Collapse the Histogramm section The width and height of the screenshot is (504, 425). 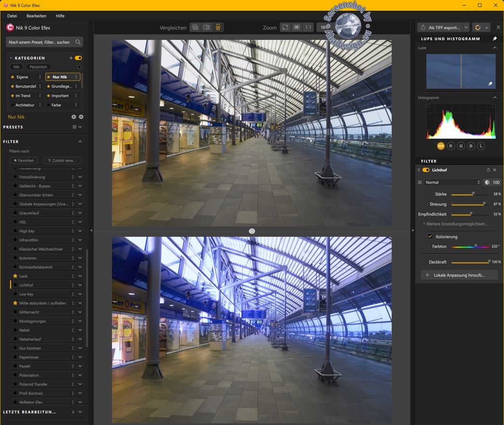495,98
